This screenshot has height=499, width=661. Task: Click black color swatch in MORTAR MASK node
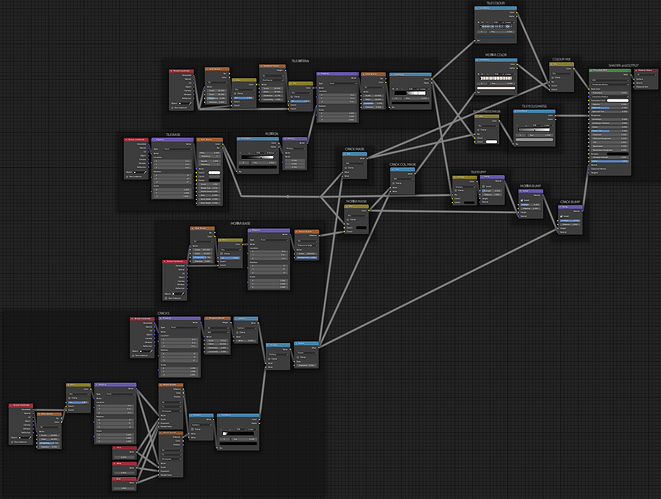pos(361,228)
